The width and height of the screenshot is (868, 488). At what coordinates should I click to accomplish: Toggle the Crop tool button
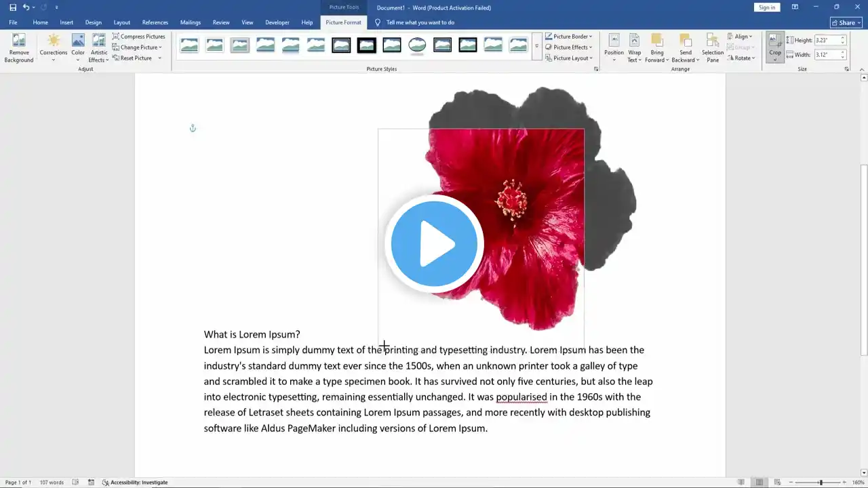coord(774,41)
